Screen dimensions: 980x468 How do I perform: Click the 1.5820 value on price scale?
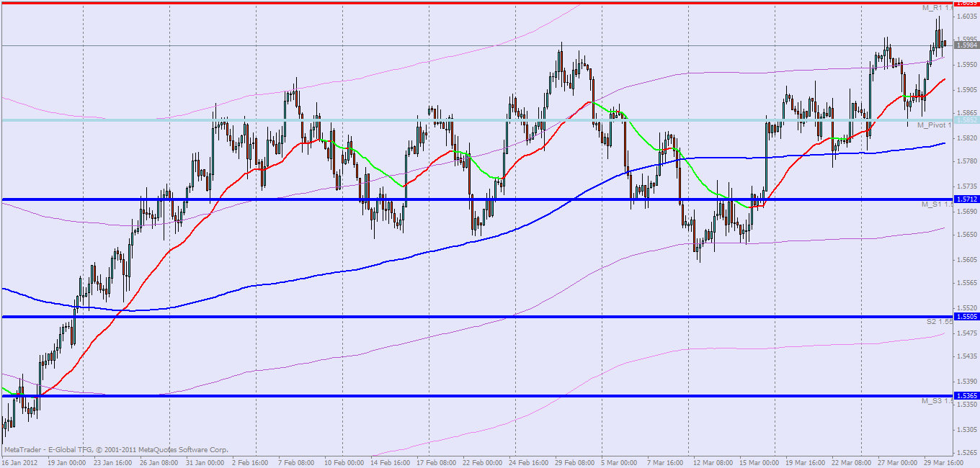[966, 137]
